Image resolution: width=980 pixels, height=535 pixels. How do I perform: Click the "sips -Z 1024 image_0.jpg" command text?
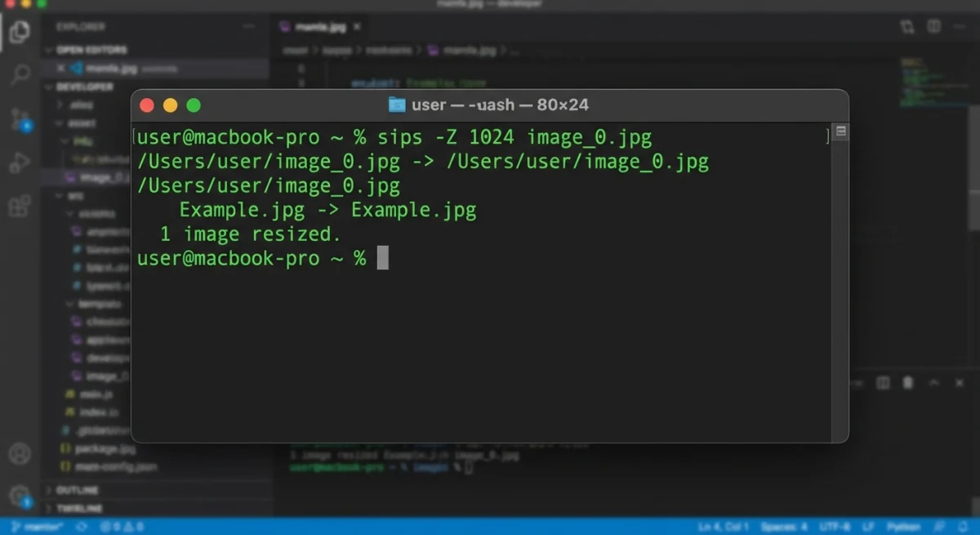click(514, 137)
